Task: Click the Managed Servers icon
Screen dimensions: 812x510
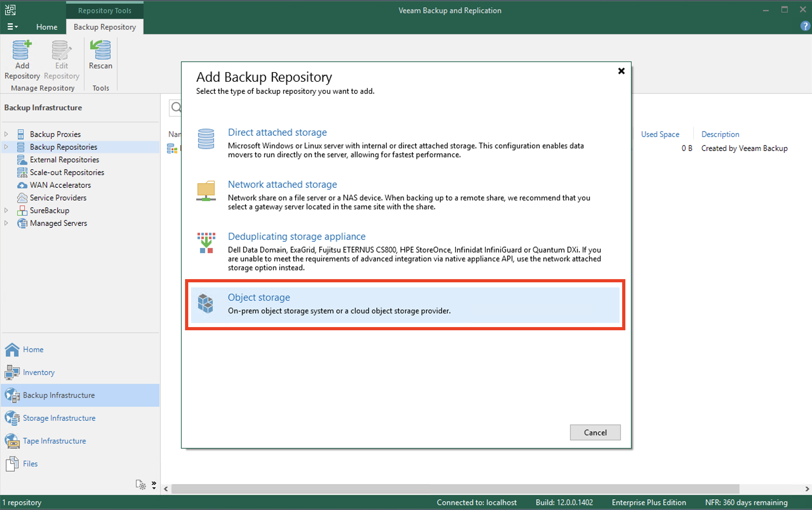Action: pos(22,223)
